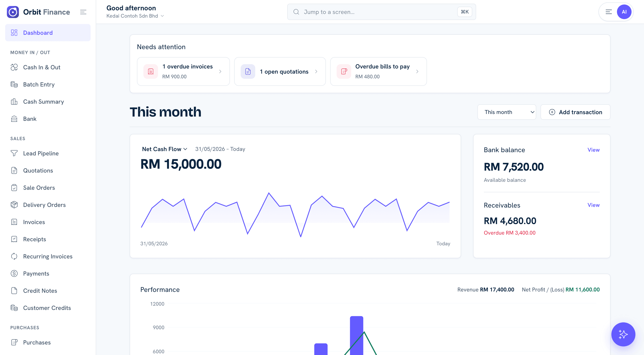Click the Bank building icon

(x=14, y=119)
